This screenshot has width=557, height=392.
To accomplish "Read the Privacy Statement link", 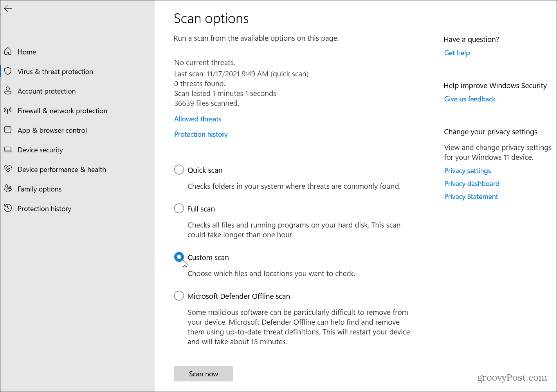I will click(471, 197).
